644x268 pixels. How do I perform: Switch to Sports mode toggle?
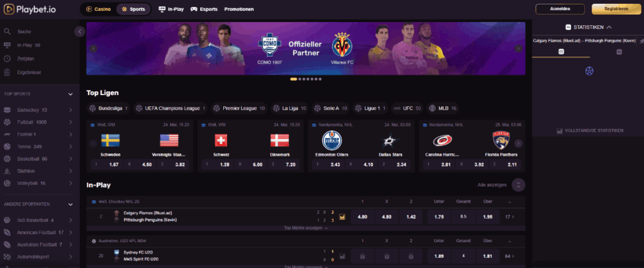point(133,9)
